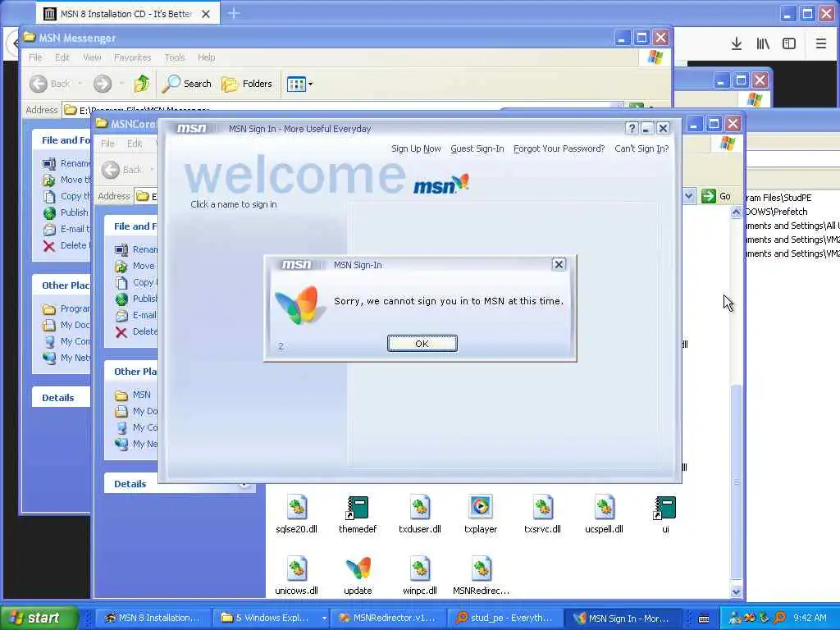The width and height of the screenshot is (840, 630).
Task: Open the address bar dropdown beside Go
Action: click(689, 196)
